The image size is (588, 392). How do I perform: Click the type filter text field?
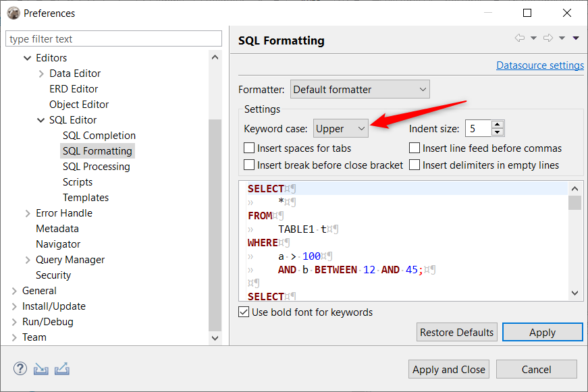[x=113, y=38]
